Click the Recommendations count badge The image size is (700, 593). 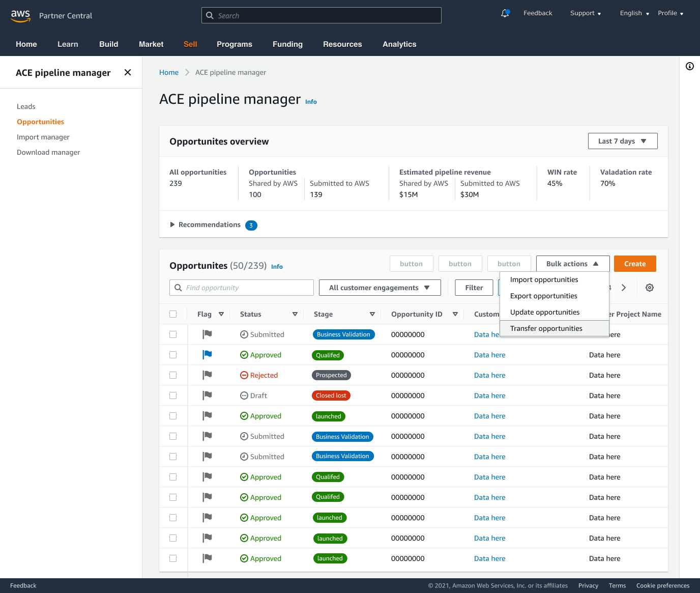coord(251,225)
